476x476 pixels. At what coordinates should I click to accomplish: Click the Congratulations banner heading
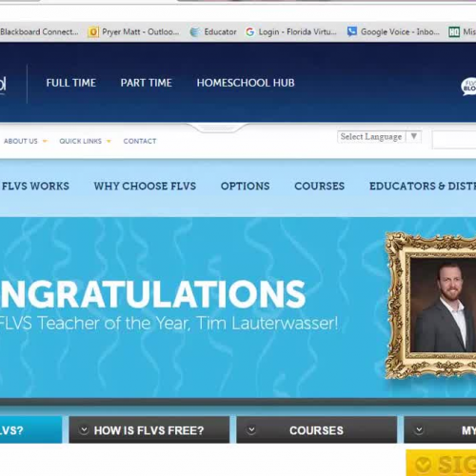(152, 294)
